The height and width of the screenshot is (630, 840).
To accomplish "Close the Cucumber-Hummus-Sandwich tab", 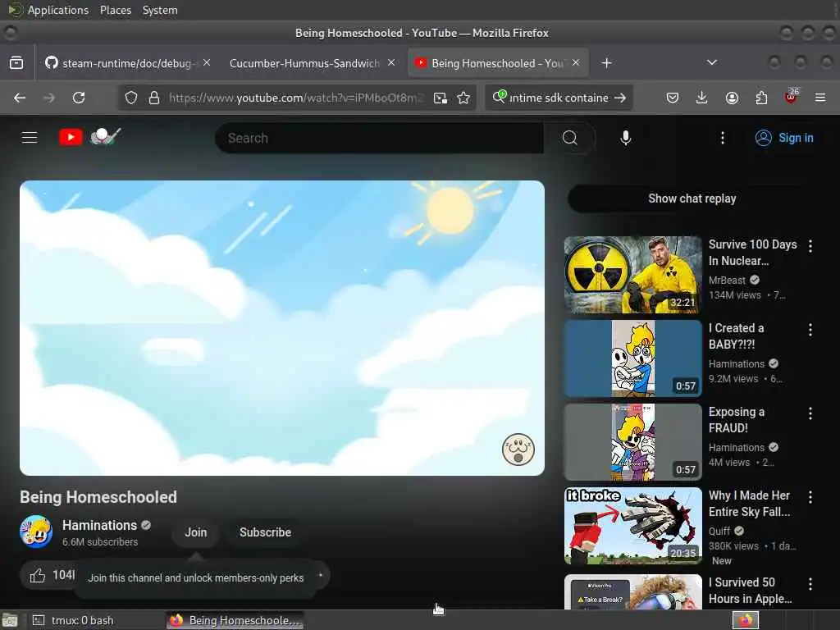I will pyautogui.click(x=391, y=62).
